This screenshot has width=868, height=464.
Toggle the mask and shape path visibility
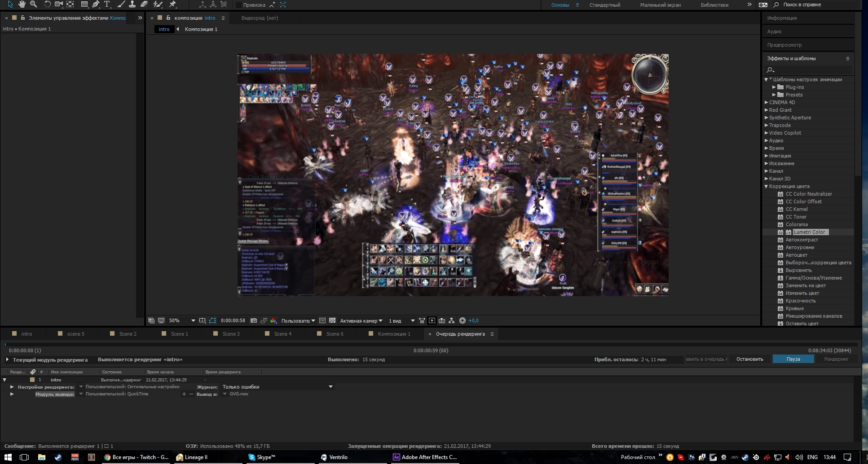[212, 320]
